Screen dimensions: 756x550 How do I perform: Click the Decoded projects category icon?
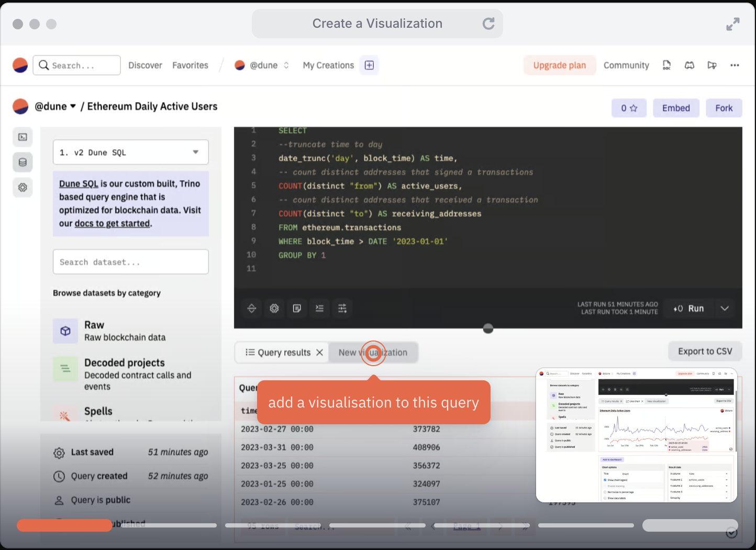65,369
